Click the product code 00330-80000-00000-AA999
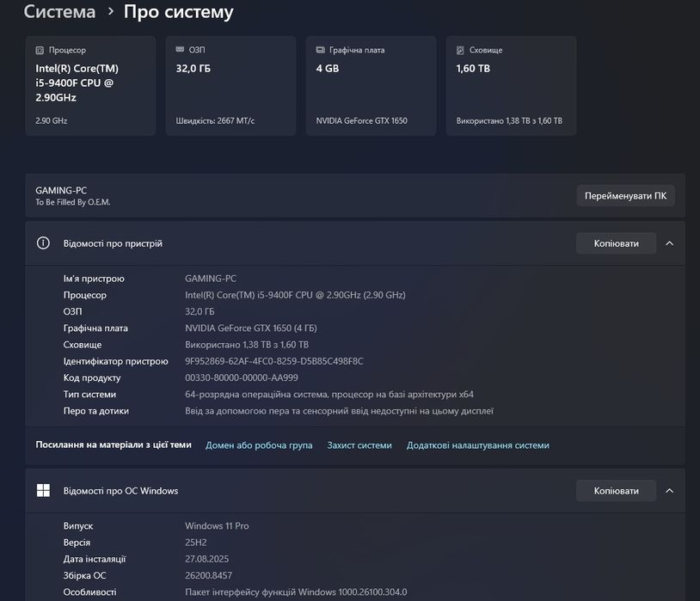This screenshot has height=601, width=700. click(242, 377)
